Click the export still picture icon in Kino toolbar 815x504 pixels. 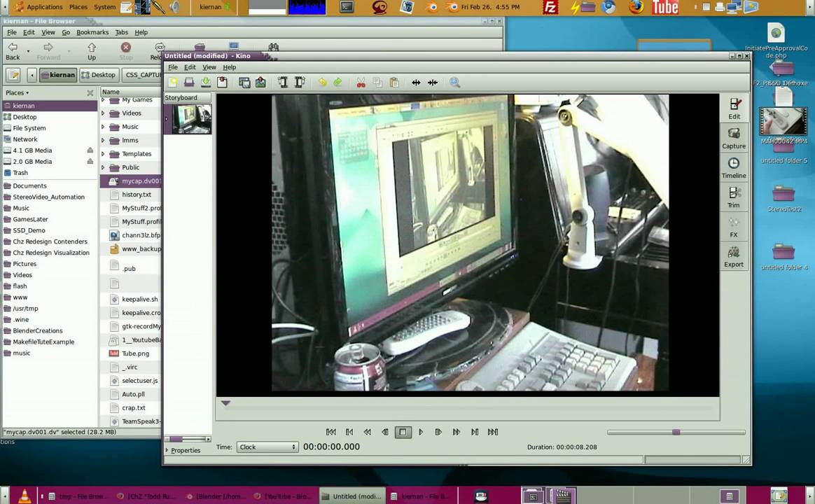(260, 82)
